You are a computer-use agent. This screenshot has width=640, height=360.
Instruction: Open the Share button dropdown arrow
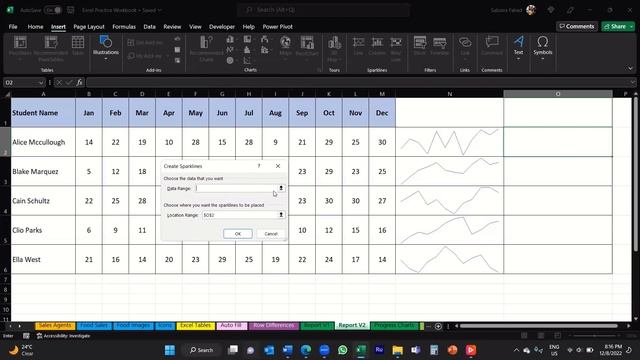pyautogui.click(x=631, y=26)
